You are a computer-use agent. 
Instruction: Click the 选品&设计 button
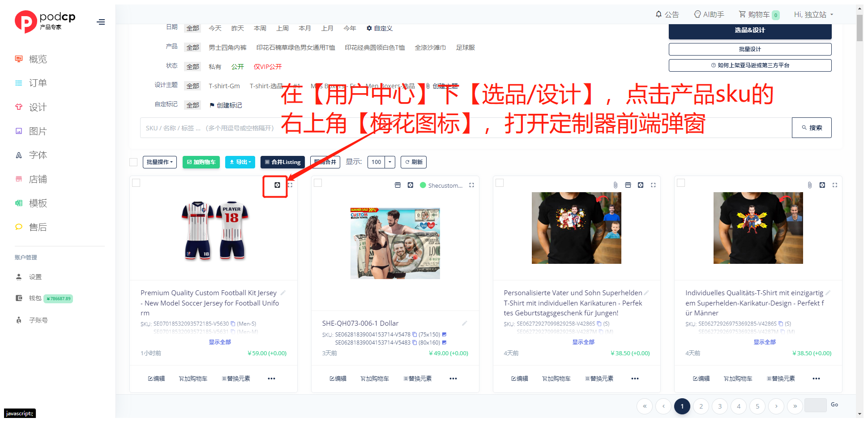coord(750,30)
